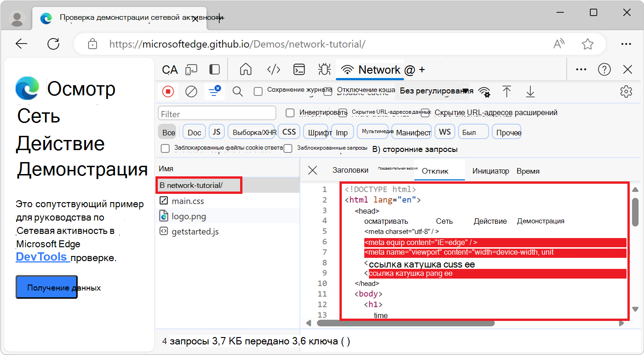Open the Инициатор tab
Image resolution: width=644 pixels, height=355 pixels.
pos(491,171)
